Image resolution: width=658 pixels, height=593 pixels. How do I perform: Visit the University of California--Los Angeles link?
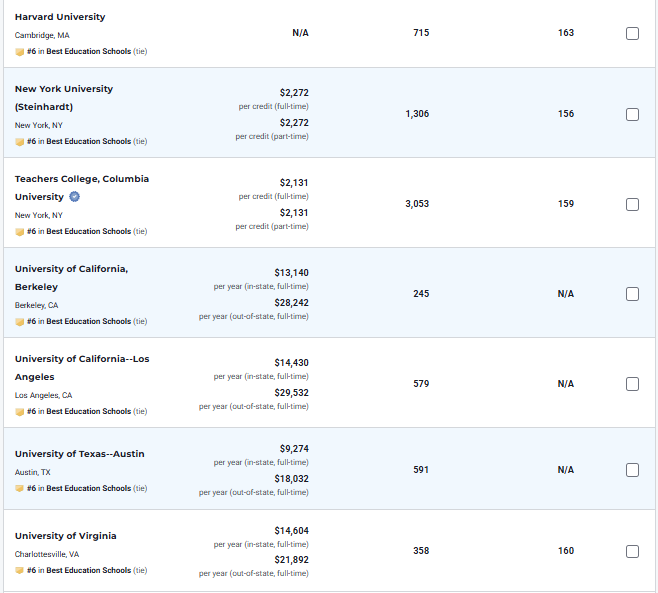coord(82,359)
